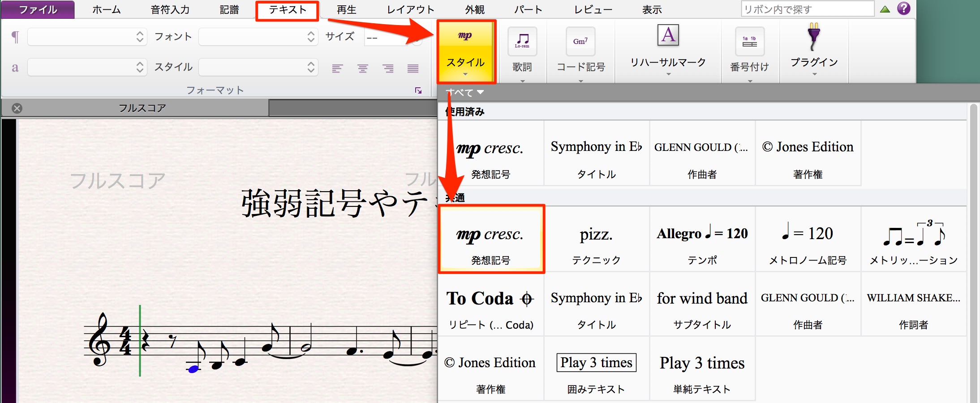
Task: Click the リボン内で探す search field
Action: (x=808, y=9)
